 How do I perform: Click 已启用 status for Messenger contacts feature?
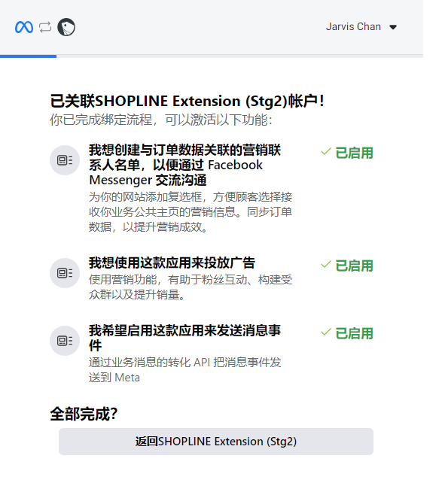coord(354,153)
